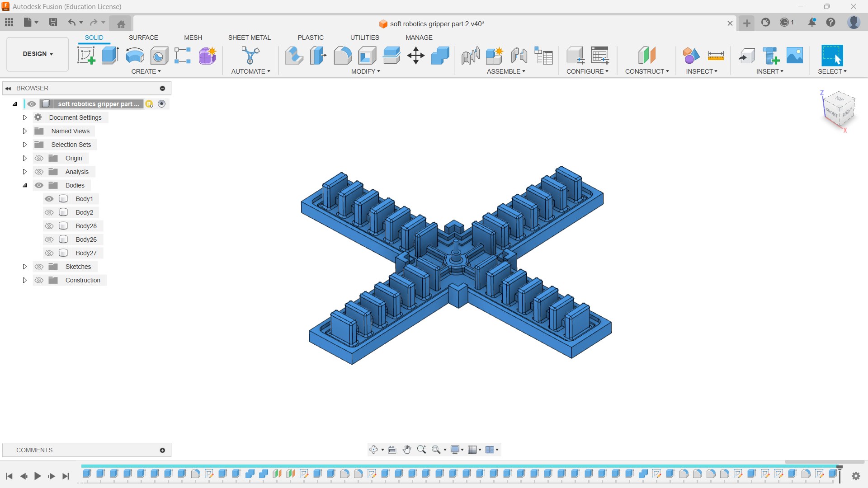Click the Create Sketch tool icon
This screenshot has width=868, height=488.
coord(86,56)
